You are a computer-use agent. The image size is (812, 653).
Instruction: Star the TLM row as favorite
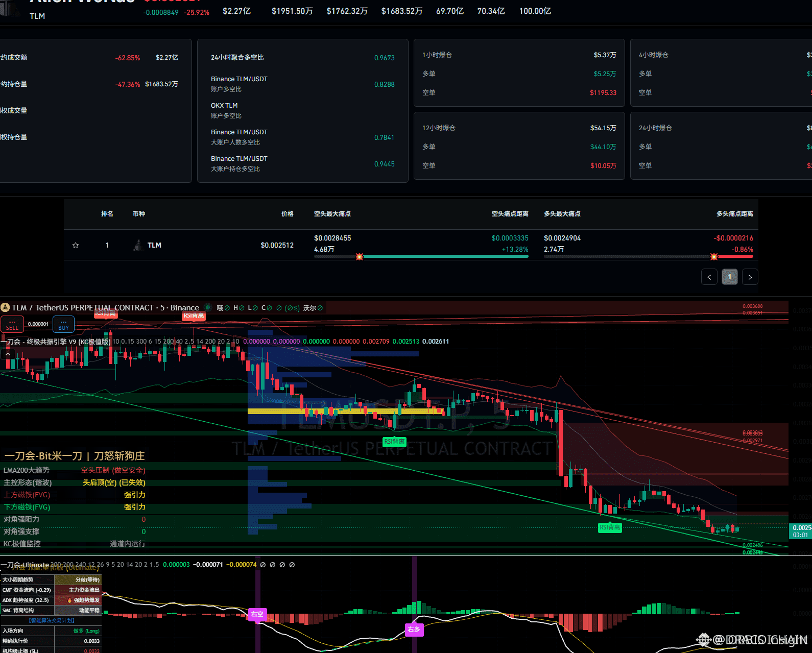pyautogui.click(x=76, y=245)
